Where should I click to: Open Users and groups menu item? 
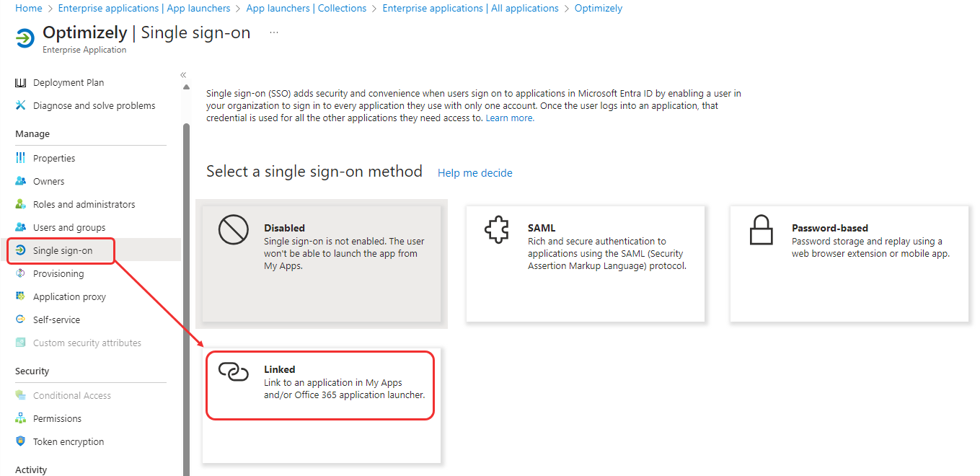[x=69, y=227]
